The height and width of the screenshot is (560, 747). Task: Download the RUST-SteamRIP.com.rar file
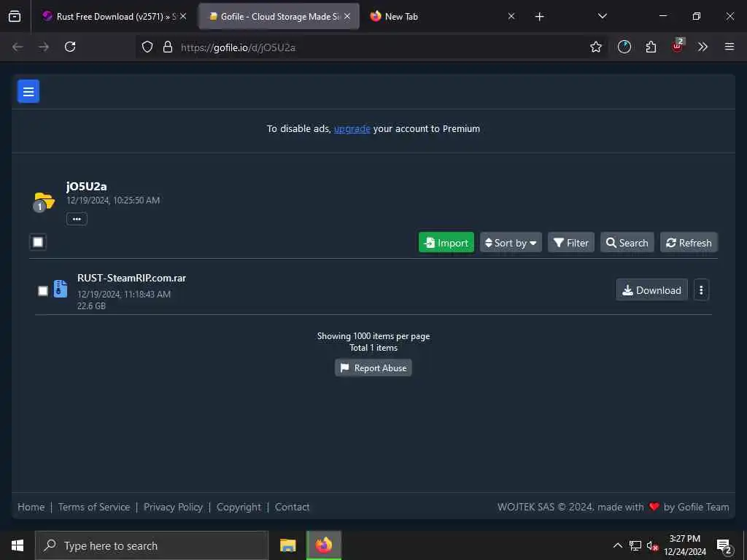coord(651,290)
